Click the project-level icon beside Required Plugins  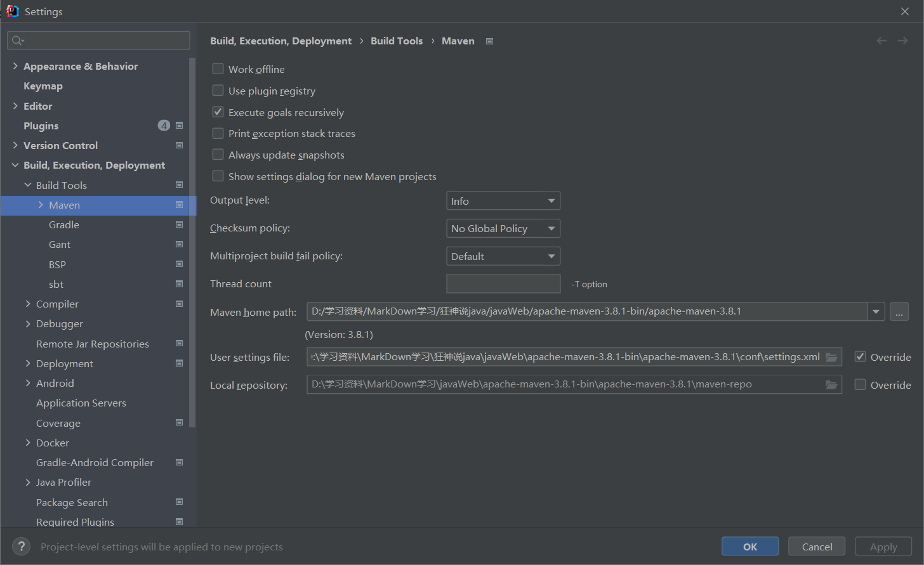(179, 522)
